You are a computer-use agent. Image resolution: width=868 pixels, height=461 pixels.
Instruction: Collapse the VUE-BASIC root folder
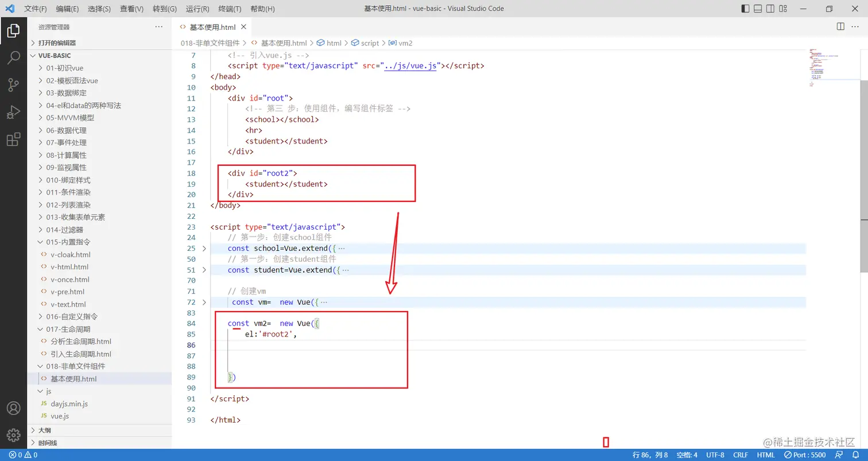99,56
